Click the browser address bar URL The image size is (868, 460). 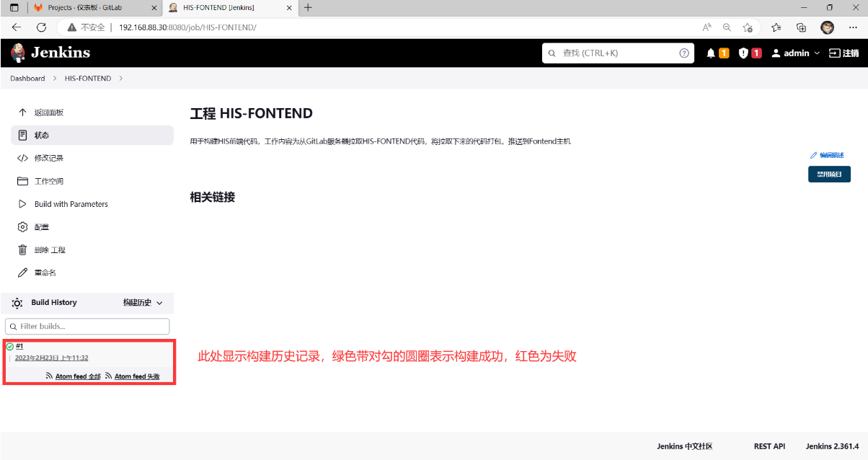pyautogui.click(x=187, y=27)
